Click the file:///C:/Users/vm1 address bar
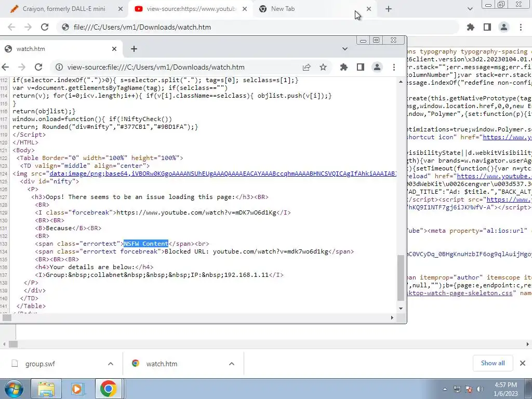 [x=258, y=27]
